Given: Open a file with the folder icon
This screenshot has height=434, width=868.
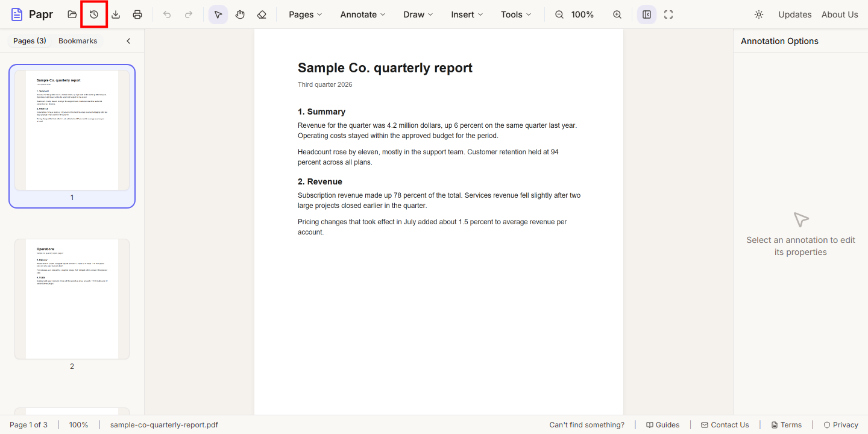Looking at the screenshot, I should (x=72, y=14).
